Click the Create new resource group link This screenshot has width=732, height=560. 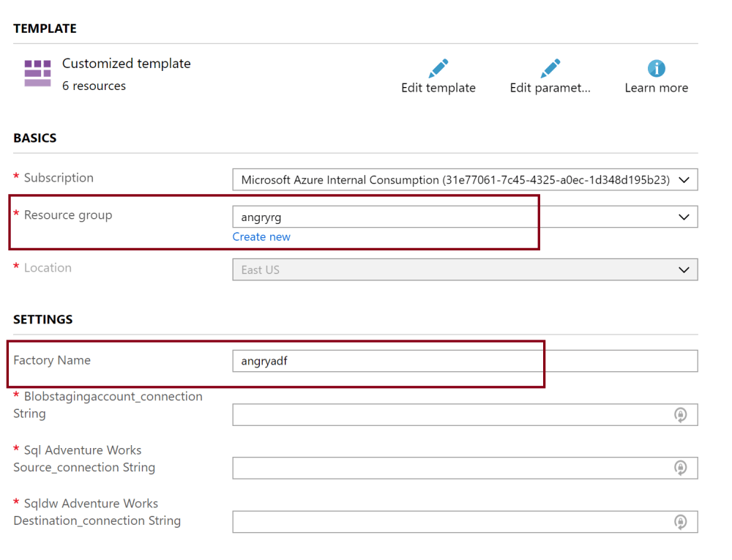261,237
